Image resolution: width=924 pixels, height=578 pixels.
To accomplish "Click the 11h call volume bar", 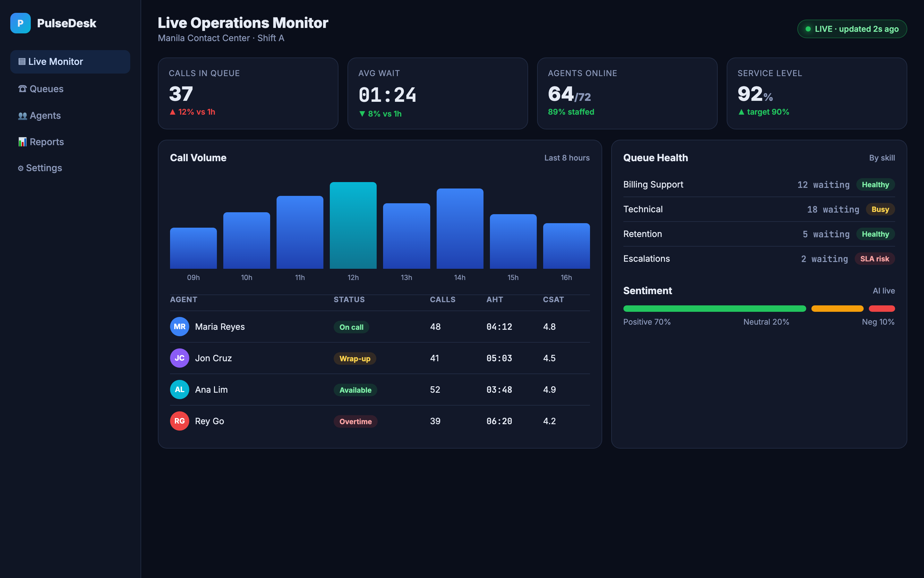I will [x=300, y=232].
